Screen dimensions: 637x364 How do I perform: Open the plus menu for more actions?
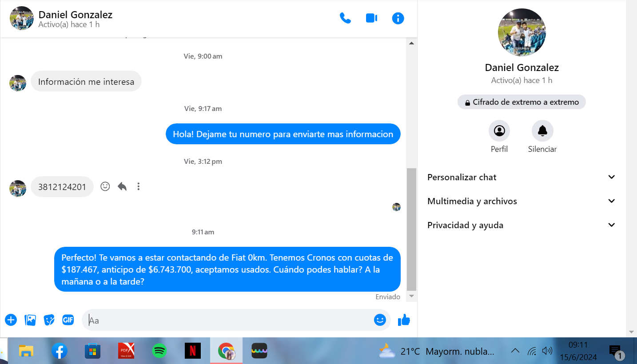point(11,320)
